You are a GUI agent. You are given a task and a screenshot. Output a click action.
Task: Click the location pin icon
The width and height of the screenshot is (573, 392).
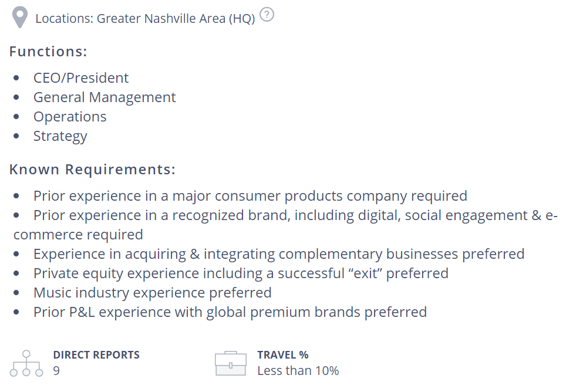[20, 17]
